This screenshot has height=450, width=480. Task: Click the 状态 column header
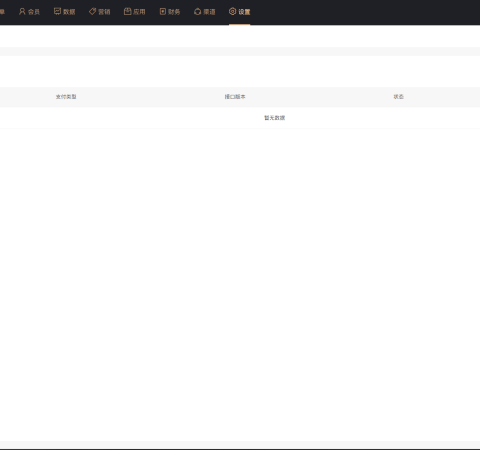point(399,97)
